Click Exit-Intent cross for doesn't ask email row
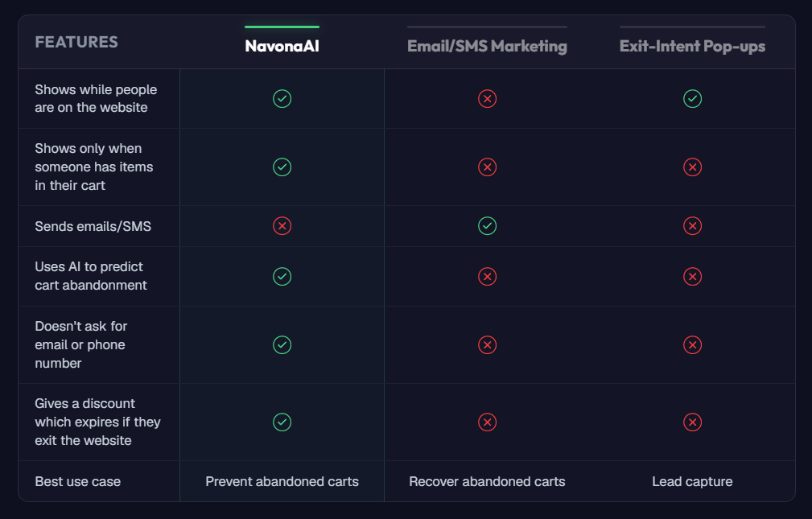 tap(692, 344)
